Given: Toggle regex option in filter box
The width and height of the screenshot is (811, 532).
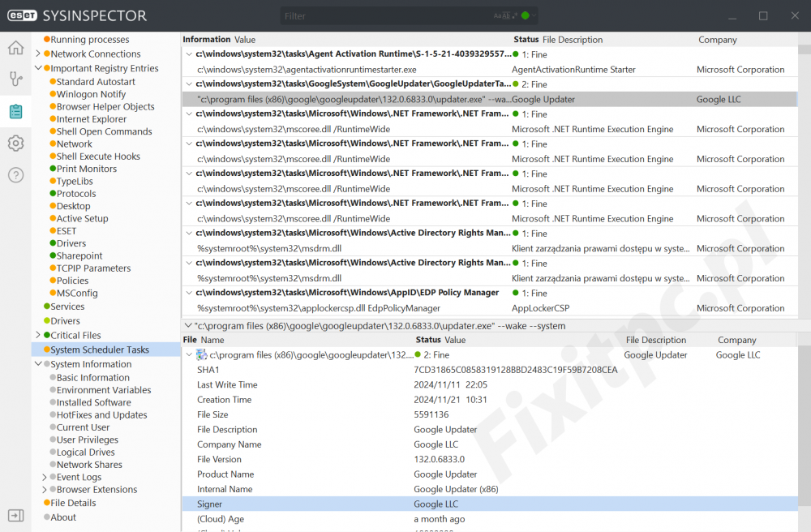Looking at the screenshot, I should coord(514,16).
